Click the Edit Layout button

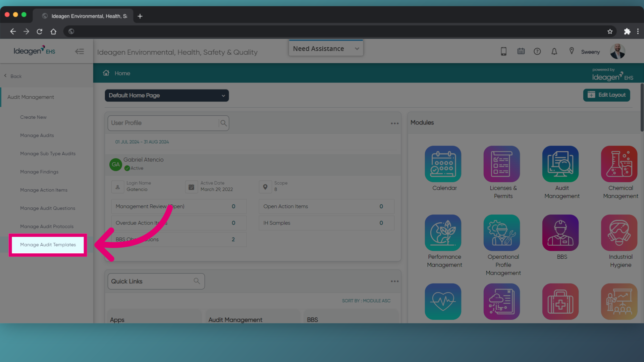(606, 95)
